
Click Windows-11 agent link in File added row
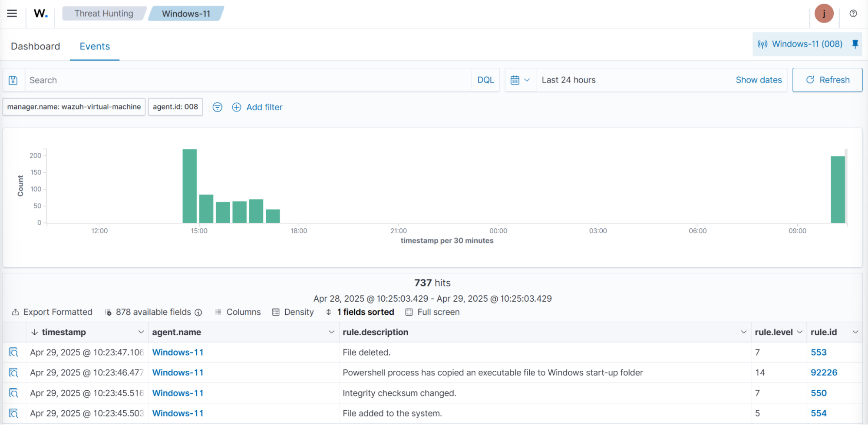[178, 413]
